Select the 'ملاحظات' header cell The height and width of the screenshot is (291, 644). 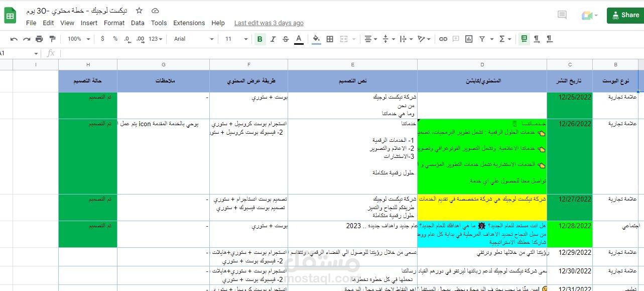[164, 81]
